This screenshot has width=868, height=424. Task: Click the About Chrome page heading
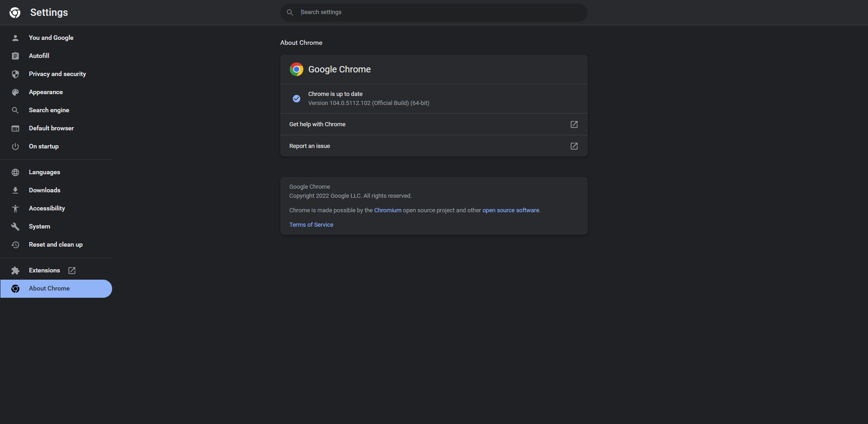(x=301, y=43)
